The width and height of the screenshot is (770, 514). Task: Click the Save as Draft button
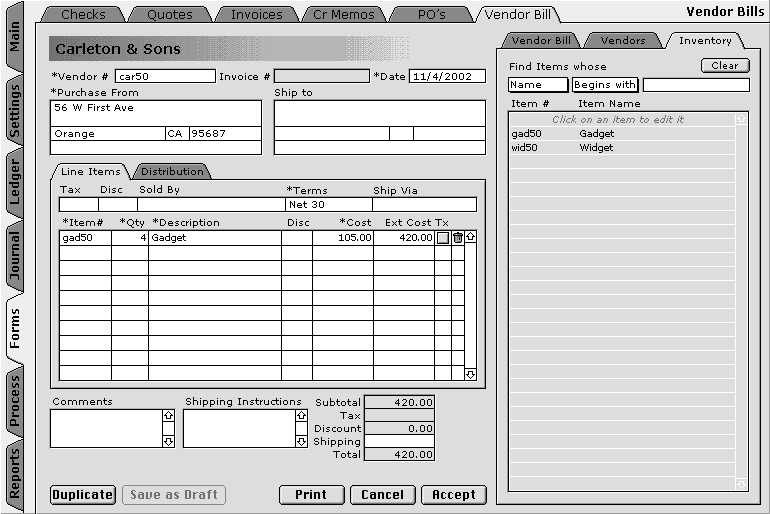tap(174, 495)
